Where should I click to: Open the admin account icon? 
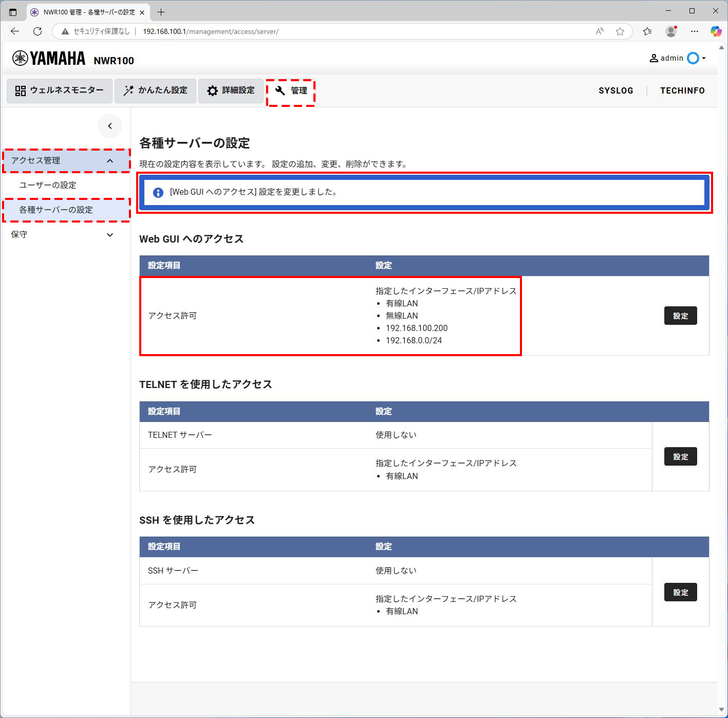(654, 58)
